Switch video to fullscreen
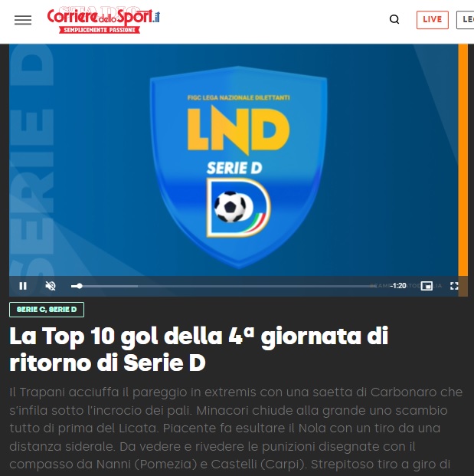 454,286
